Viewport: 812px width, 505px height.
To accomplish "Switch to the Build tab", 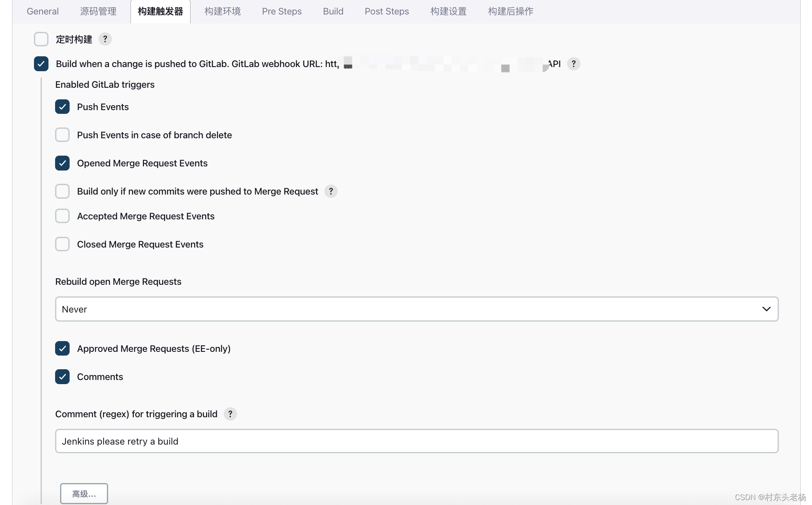I will pos(333,11).
